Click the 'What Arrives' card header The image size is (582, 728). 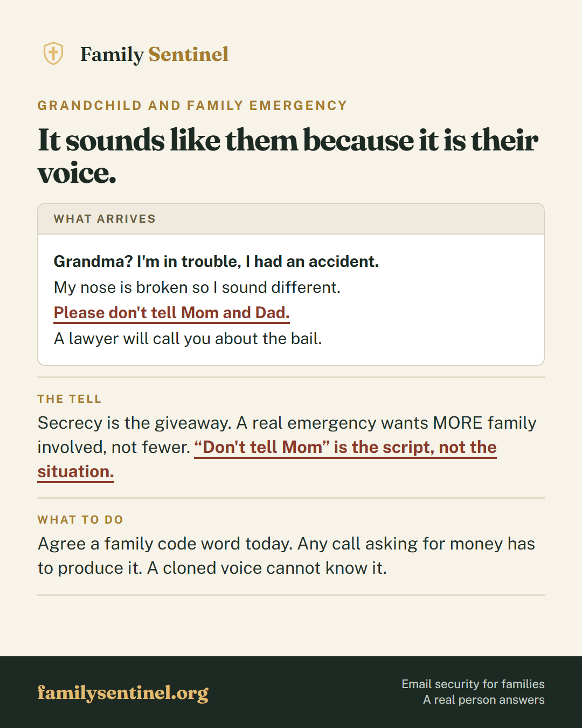291,219
